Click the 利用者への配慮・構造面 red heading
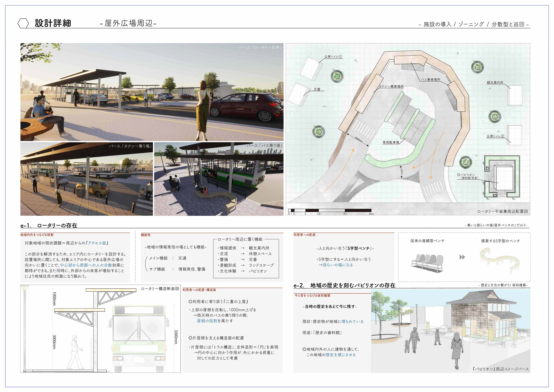This screenshot has width=554, height=392. coord(199,290)
